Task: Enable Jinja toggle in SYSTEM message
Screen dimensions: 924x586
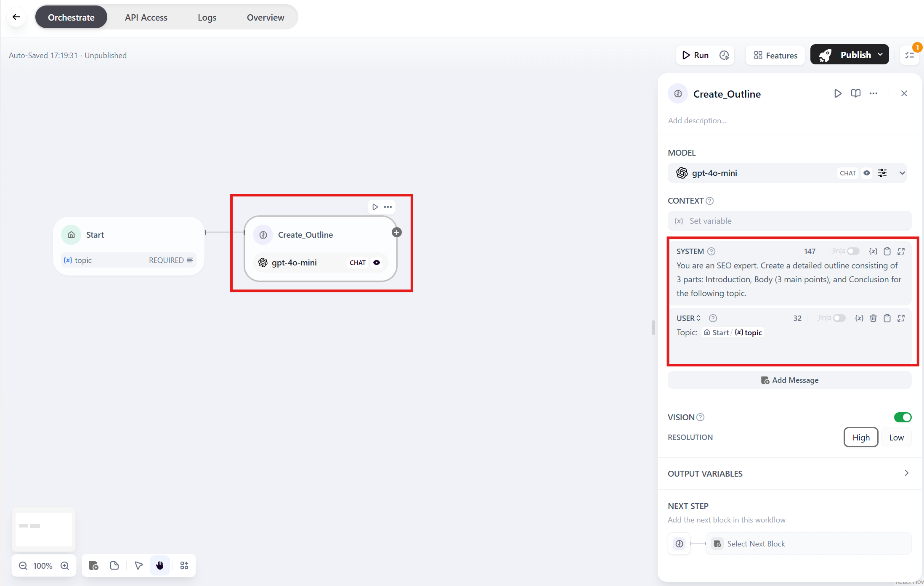Action: 853,251
